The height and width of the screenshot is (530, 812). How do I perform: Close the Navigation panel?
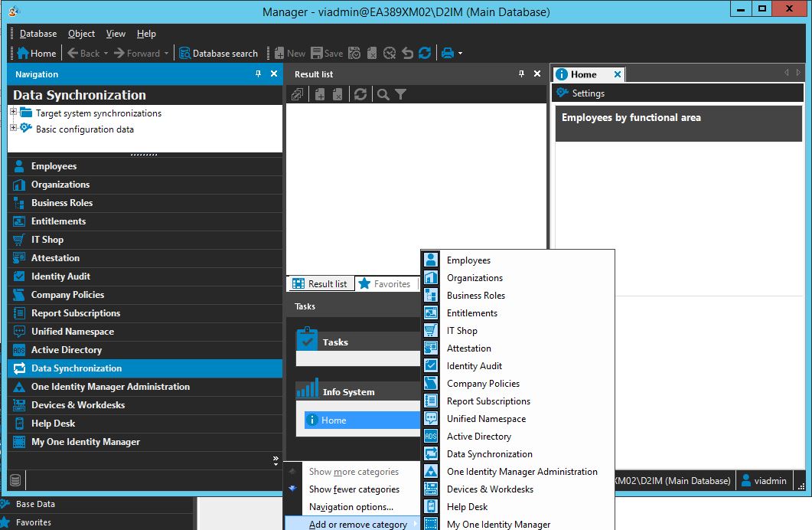pos(274,74)
